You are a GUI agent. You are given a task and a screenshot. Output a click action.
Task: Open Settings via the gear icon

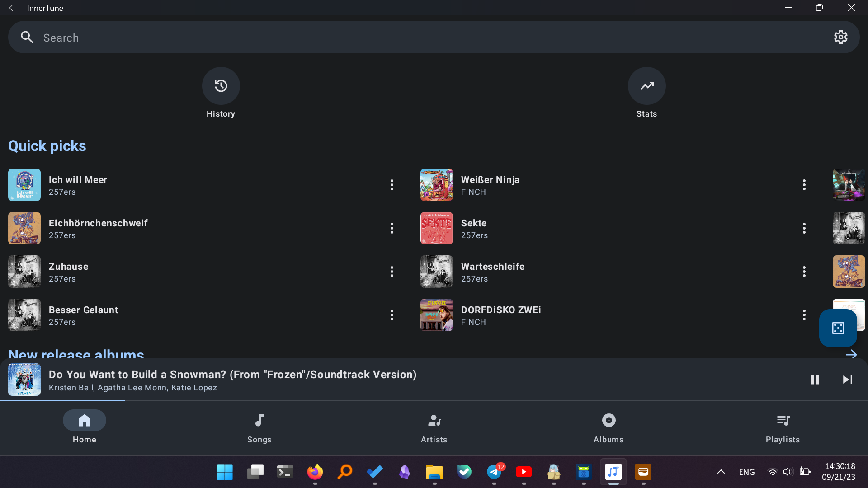pyautogui.click(x=840, y=37)
